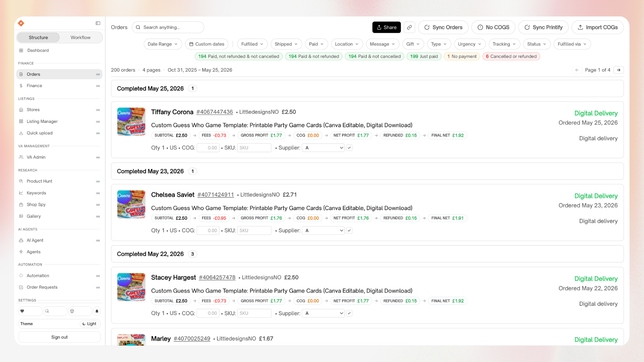Switch to the Workflow tab
The width and height of the screenshot is (644, 362).
(x=80, y=38)
